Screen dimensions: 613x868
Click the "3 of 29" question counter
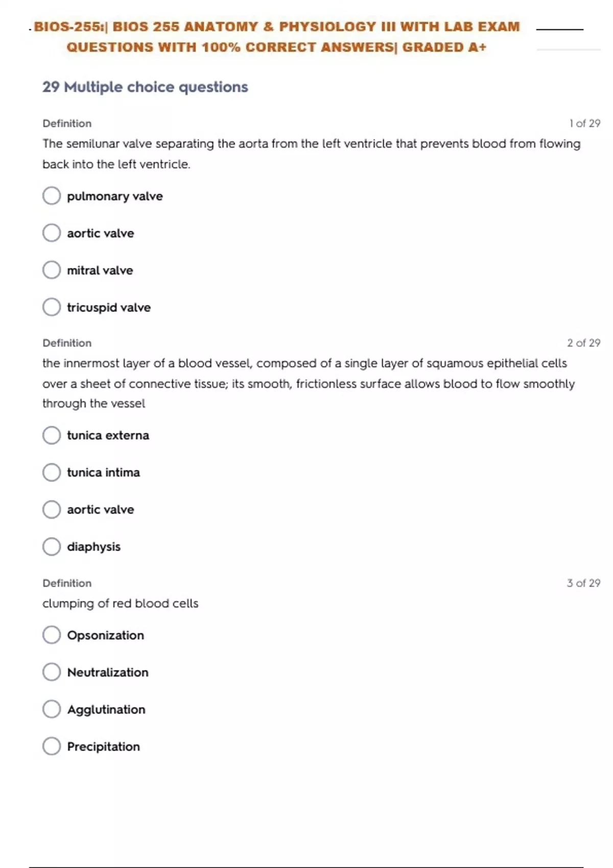[583, 583]
